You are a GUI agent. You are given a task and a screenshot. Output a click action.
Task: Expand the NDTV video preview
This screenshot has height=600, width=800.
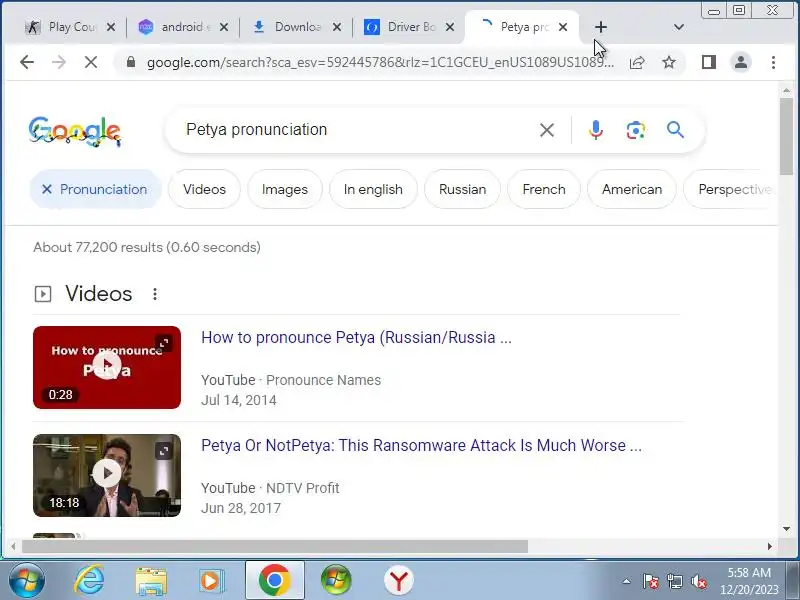pos(163,451)
